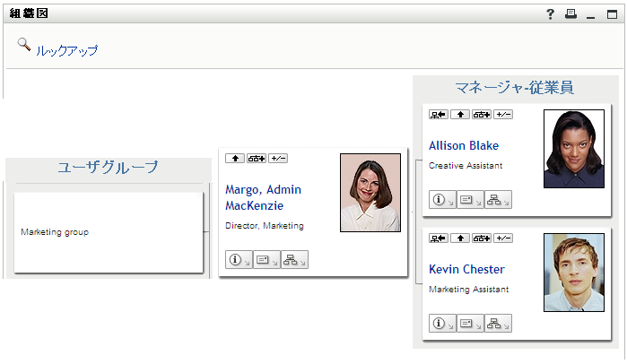
Task: Click the Creative Assistant title text
Action: coord(466,166)
